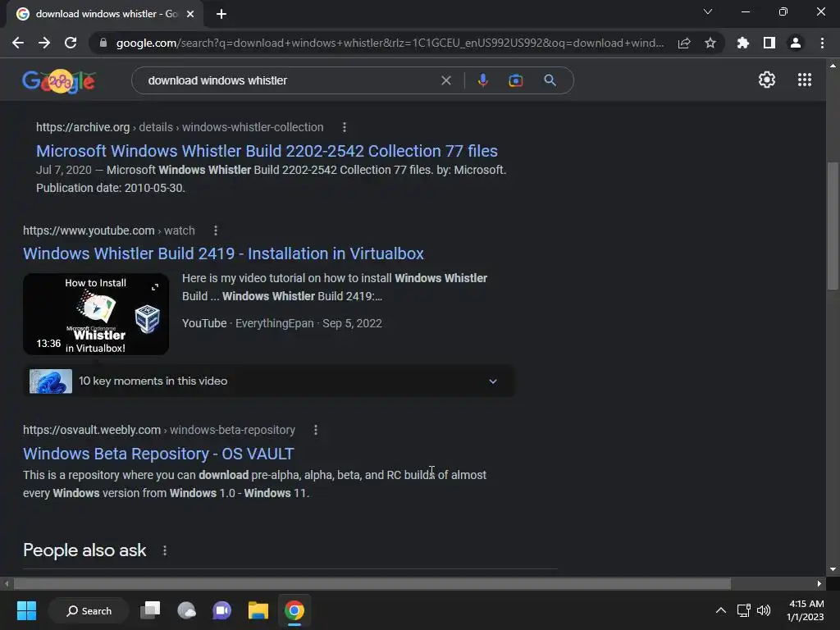Open People also ask options menu

point(164,550)
